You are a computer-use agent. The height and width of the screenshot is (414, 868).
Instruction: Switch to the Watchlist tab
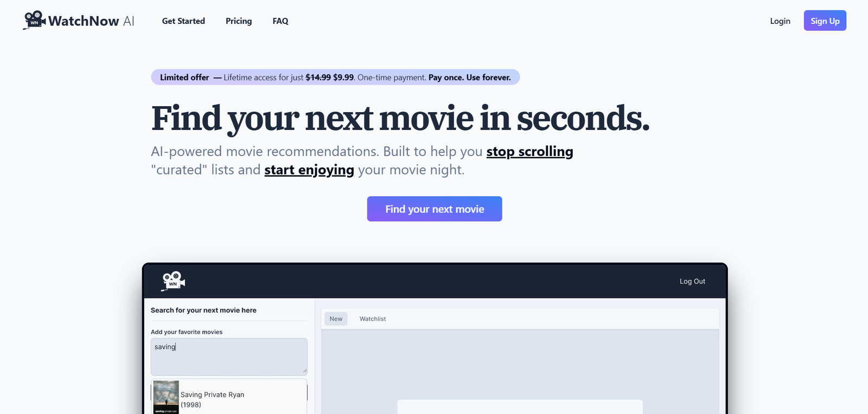(x=373, y=319)
